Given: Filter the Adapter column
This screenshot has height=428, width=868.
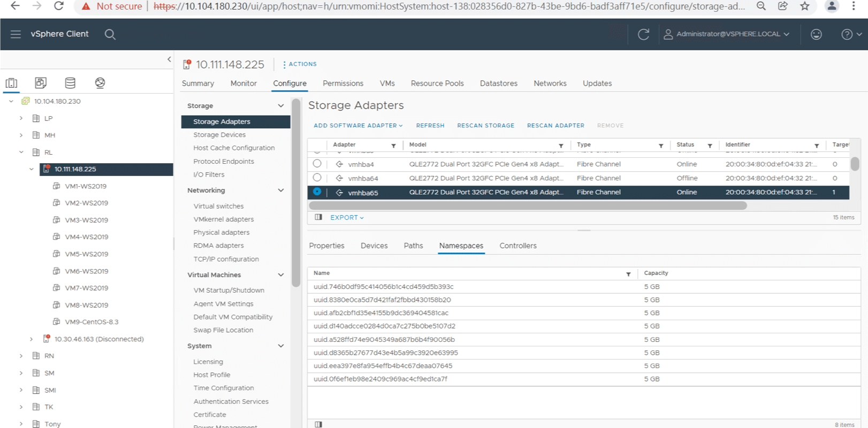Looking at the screenshot, I should point(393,146).
